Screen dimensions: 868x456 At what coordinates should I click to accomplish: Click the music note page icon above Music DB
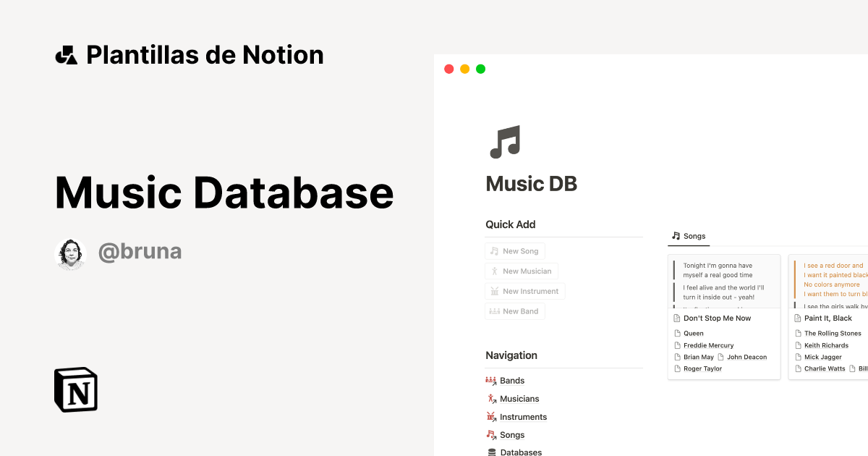pyautogui.click(x=504, y=141)
